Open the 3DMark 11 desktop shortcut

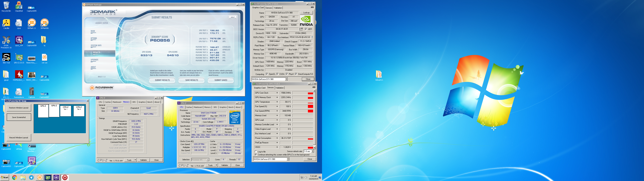[32, 24]
